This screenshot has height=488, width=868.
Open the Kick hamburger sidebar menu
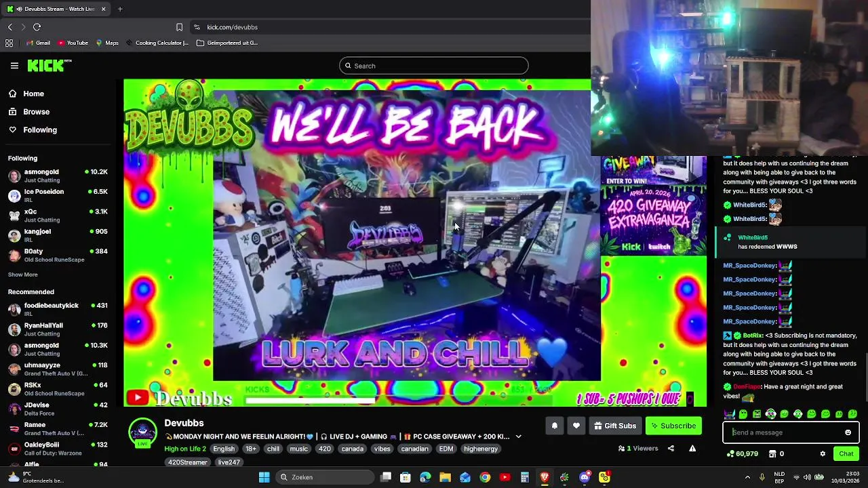[x=14, y=66]
